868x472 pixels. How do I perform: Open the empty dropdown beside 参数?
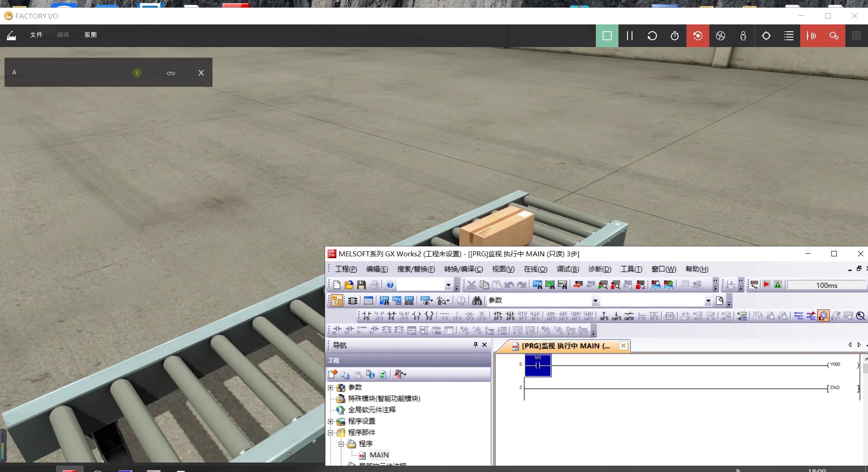[708, 301]
